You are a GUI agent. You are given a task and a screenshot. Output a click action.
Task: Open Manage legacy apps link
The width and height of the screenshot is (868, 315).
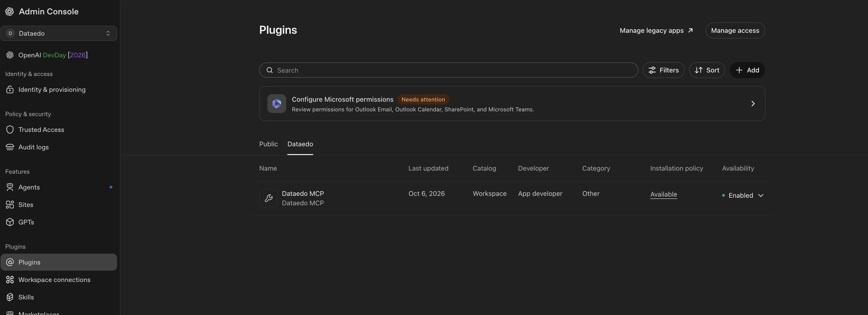pyautogui.click(x=656, y=31)
